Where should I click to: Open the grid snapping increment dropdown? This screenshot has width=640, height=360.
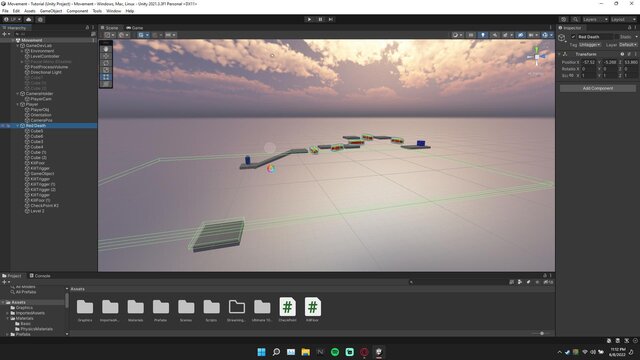pyautogui.click(x=171, y=35)
